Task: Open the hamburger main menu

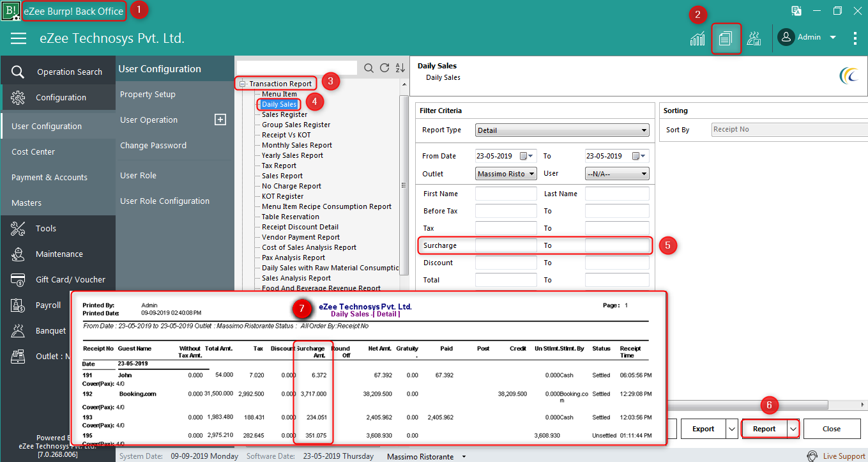Action: (x=19, y=38)
